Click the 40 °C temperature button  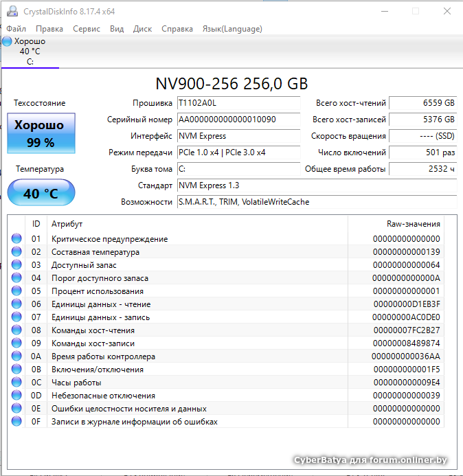pyautogui.click(x=41, y=193)
